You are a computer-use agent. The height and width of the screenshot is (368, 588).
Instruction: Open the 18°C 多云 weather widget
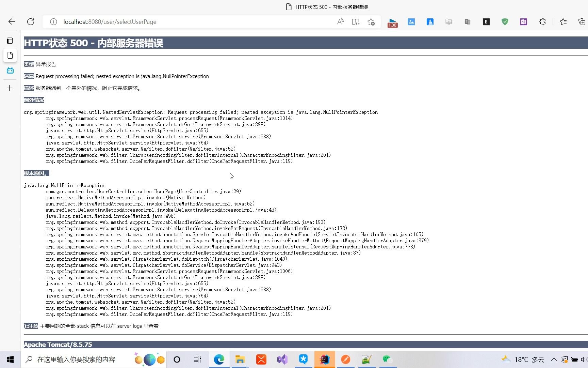pos(523,359)
